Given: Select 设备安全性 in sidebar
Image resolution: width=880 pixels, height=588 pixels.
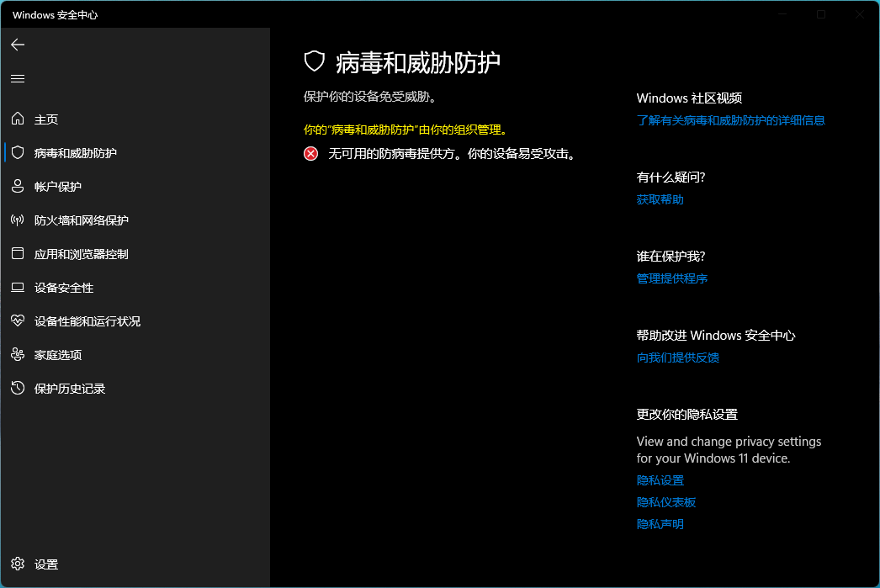Looking at the screenshot, I should click(x=135, y=287).
